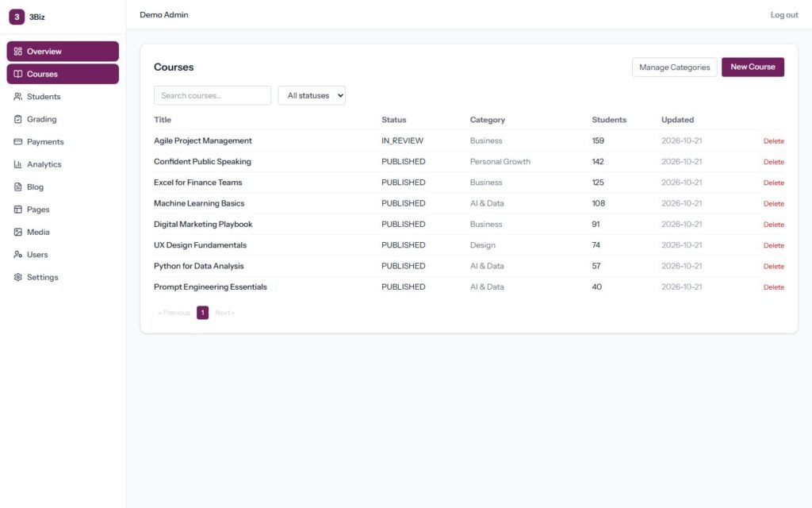Viewport: 812px width, 508px height.
Task: Click the Blog document icon
Action: click(x=18, y=187)
